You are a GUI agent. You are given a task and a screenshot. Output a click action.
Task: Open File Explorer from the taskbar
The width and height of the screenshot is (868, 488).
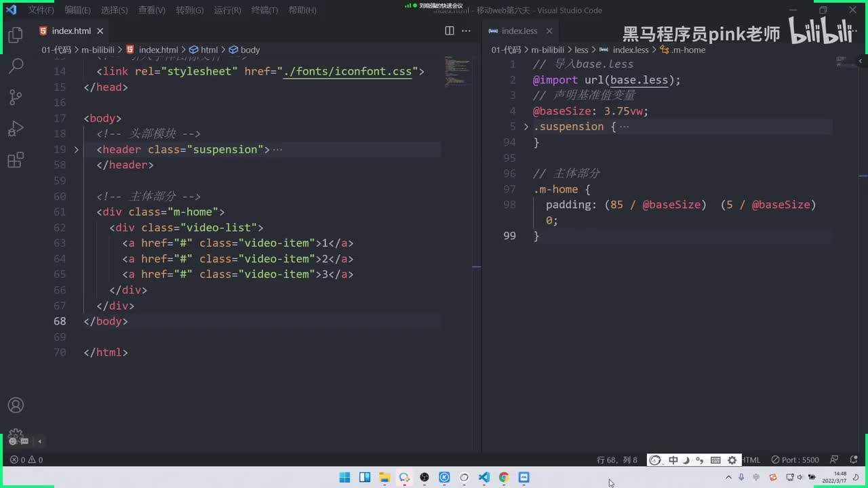click(384, 477)
